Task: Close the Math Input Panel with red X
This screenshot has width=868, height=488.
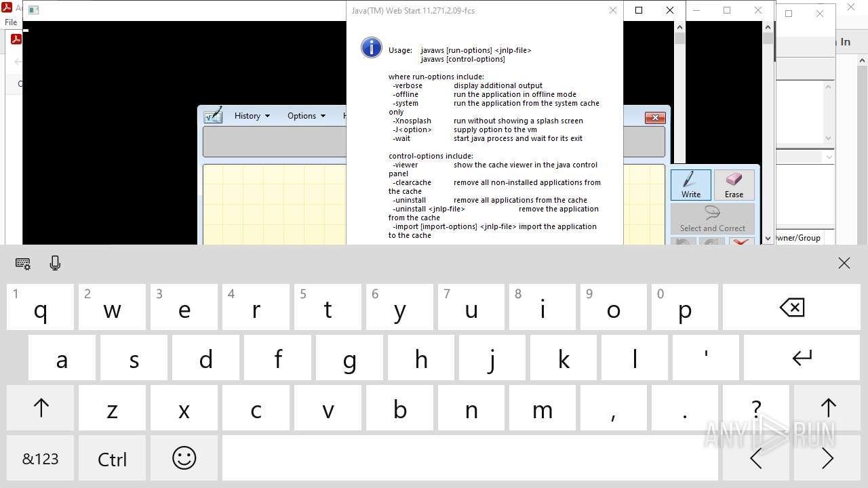Action: pyautogui.click(x=654, y=118)
